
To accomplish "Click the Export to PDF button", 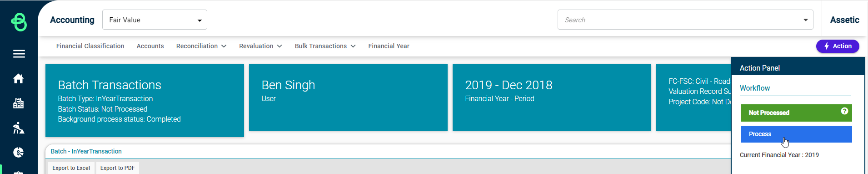I will click(x=117, y=168).
